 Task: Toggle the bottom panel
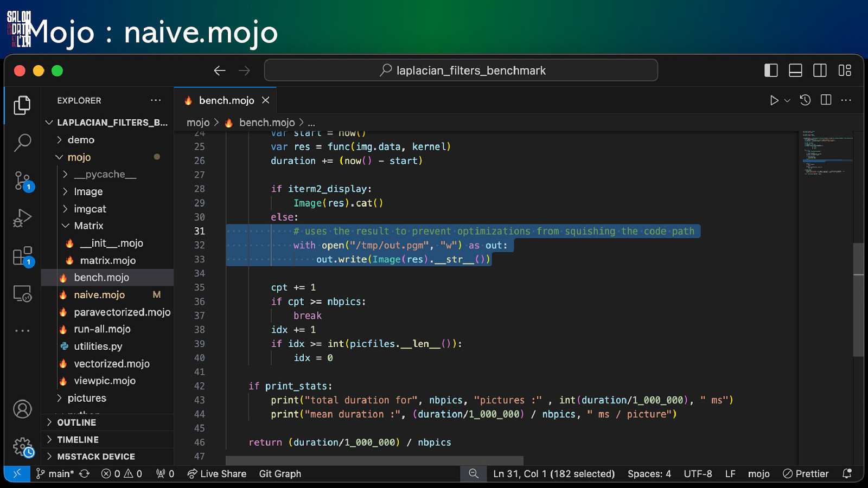(795, 70)
